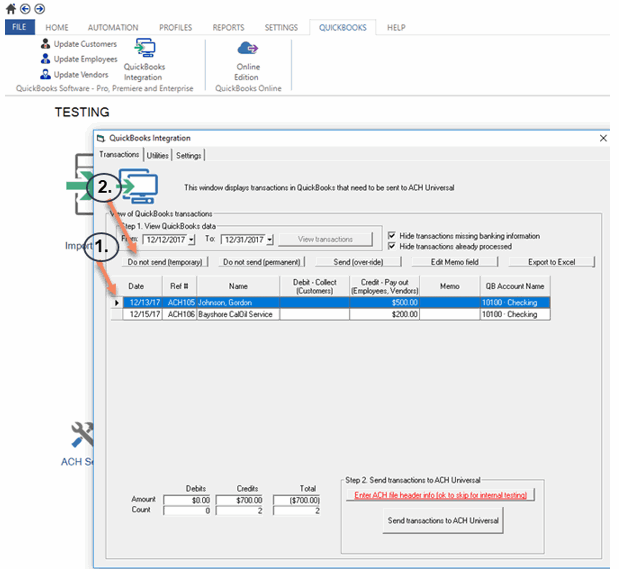Switch to the Utilities tab
Screen dimensions: 619x569
tap(157, 155)
